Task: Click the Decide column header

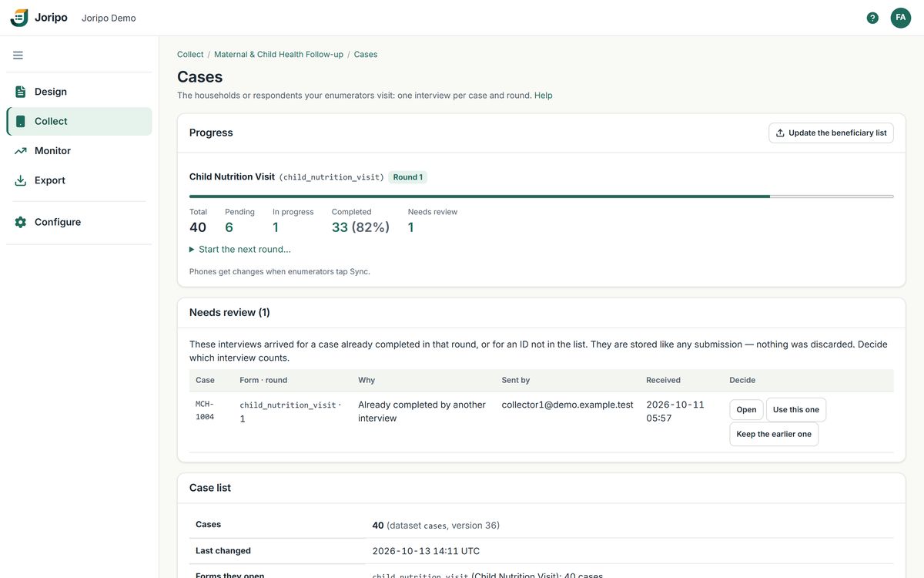Action: (742, 380)
